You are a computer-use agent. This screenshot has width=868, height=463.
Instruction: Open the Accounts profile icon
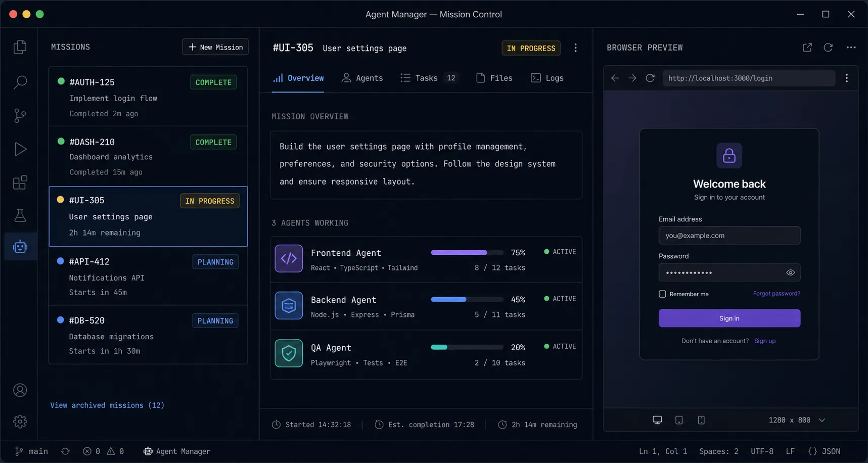(20, 390)
